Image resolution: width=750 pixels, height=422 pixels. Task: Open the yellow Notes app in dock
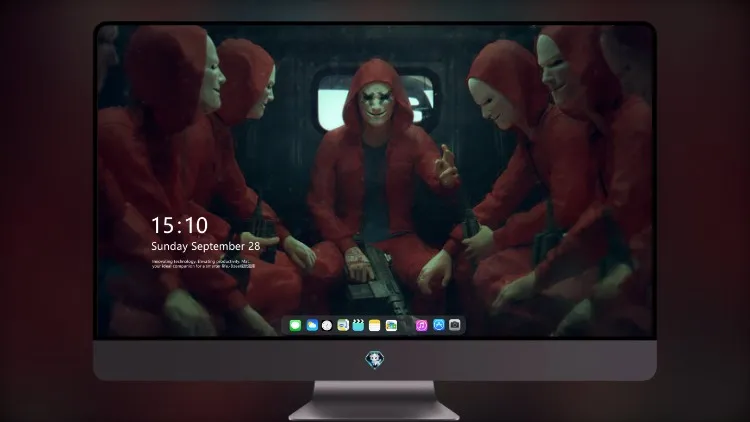375,326
